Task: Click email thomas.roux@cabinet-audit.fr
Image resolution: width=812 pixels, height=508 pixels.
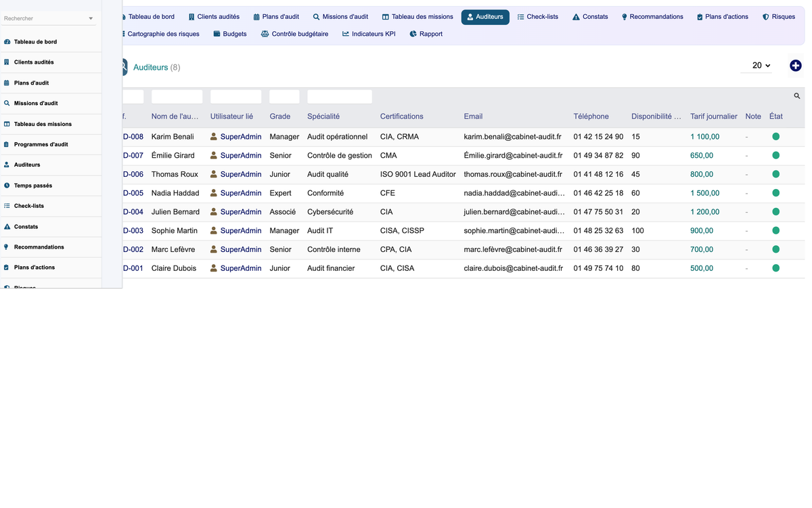Action: click(514, 174)
